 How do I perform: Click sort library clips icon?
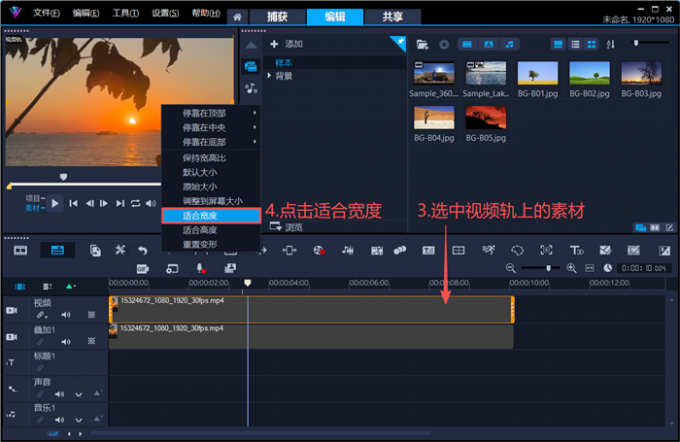tap(611, 44)
